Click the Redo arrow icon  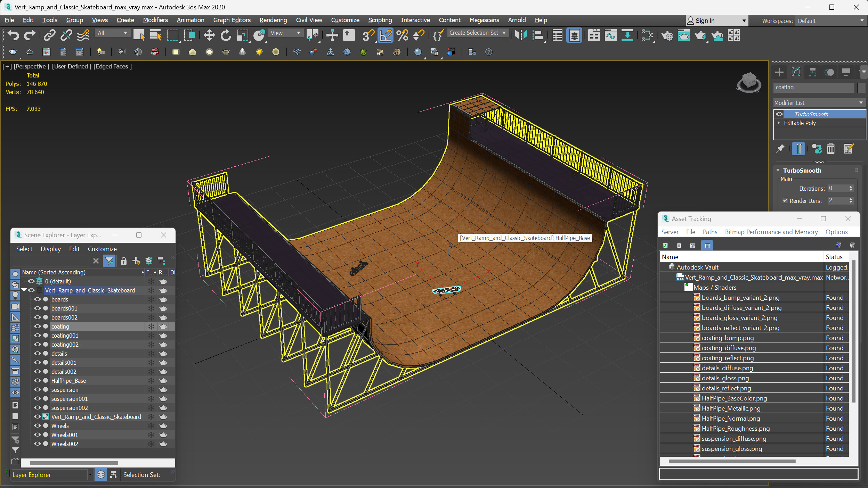pos(30,35)
